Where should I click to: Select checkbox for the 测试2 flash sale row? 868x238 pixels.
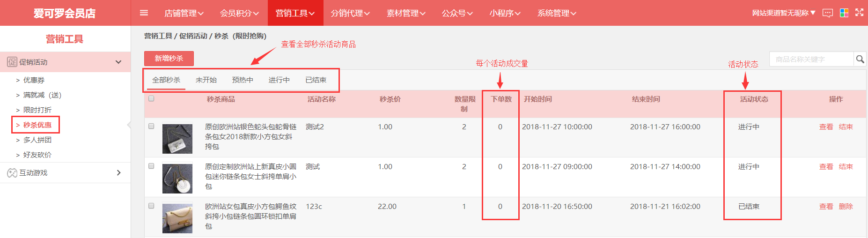pos(151,126)
